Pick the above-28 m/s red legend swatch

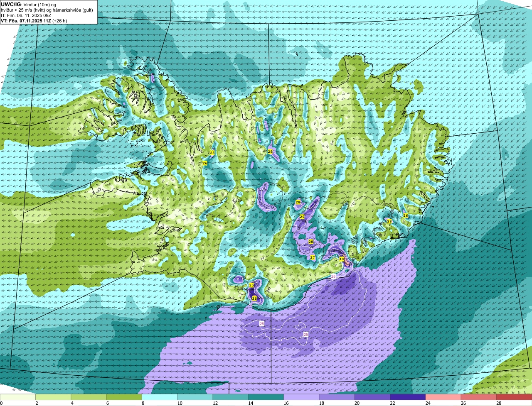514,397
